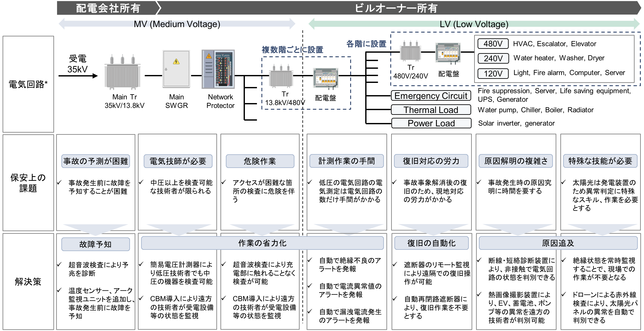The width and height of the screenshot is (644, 331).
Task: Click the Main Tr 35kV/13.8kV transformer icon
Action: (x=122, y=73)
